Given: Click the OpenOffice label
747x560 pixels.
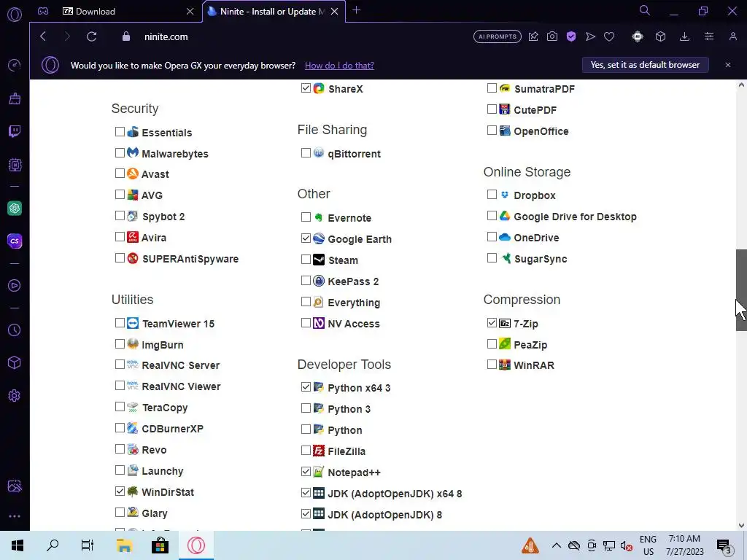Looking at the screenshot, I should [541, 131].
